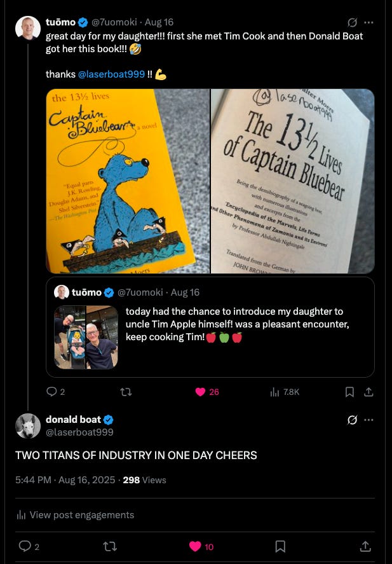Share donald boat's post
Image resolution: width=392 pixels, height=564 pixels.
tap(365, 546)
